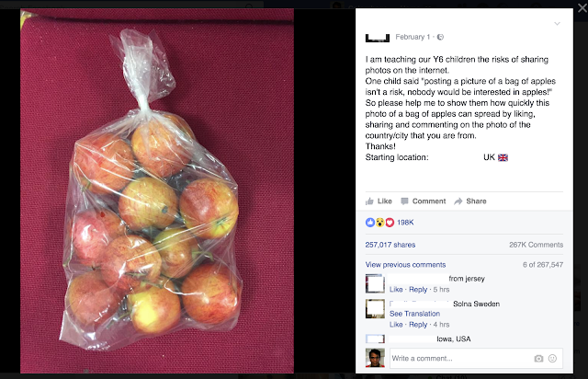Open the camera photo attachment icon
The image size is (588, 379).
(538, 359)
